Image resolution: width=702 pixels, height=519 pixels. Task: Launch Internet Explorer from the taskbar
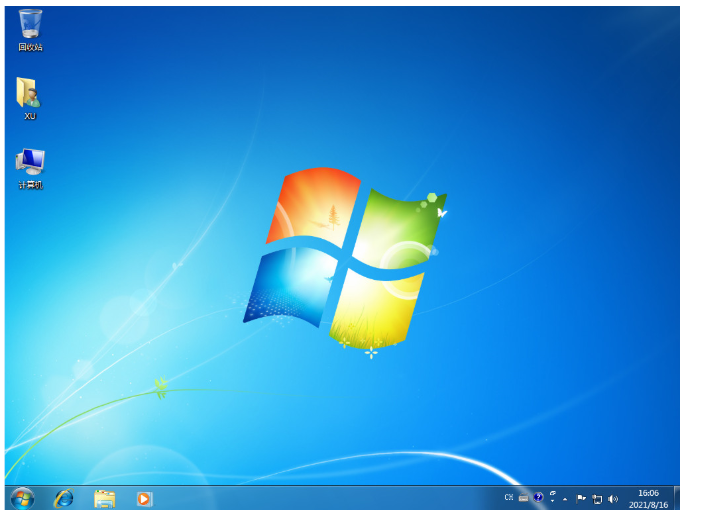pos(64,498)
